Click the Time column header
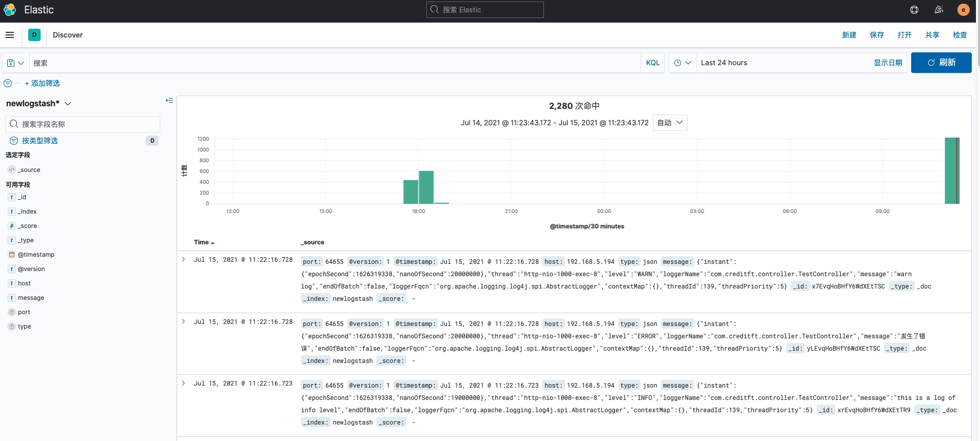This screenshot has height=441, width=980. click(x=201, y=242)
